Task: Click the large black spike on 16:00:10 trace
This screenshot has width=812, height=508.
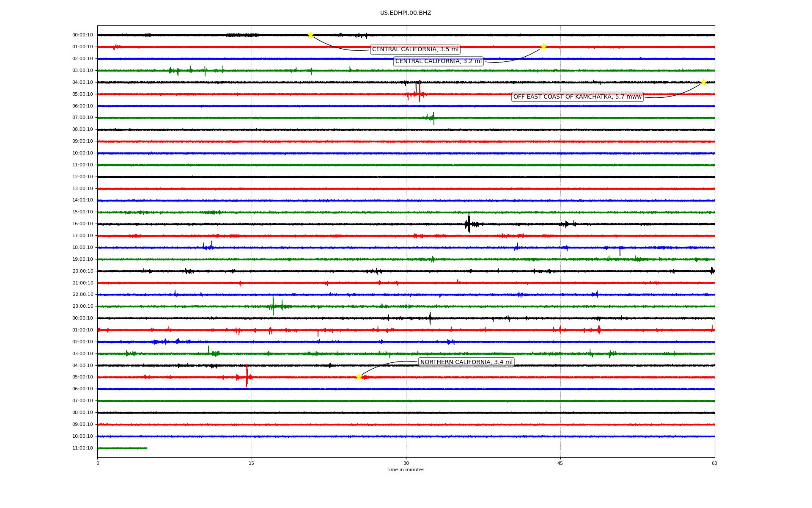Action: pyautogui.click(x=469, y=223)
